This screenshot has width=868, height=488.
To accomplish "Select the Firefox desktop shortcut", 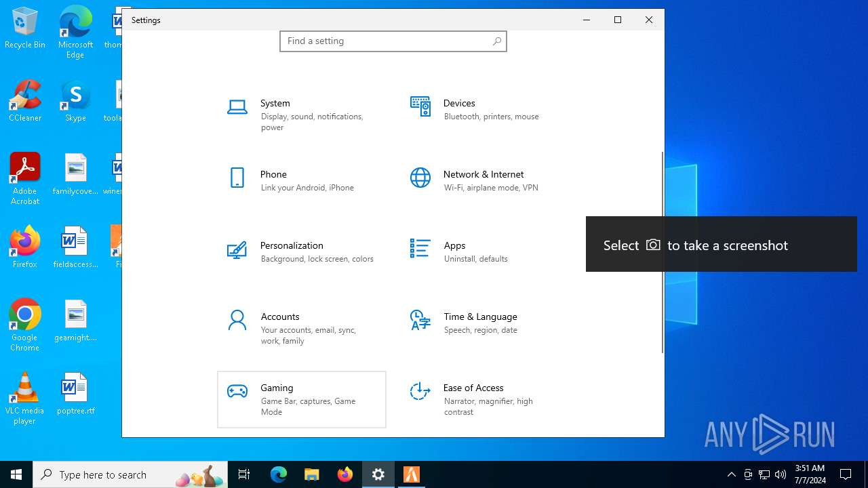I will pyautogui.click(x=25, y=247).
